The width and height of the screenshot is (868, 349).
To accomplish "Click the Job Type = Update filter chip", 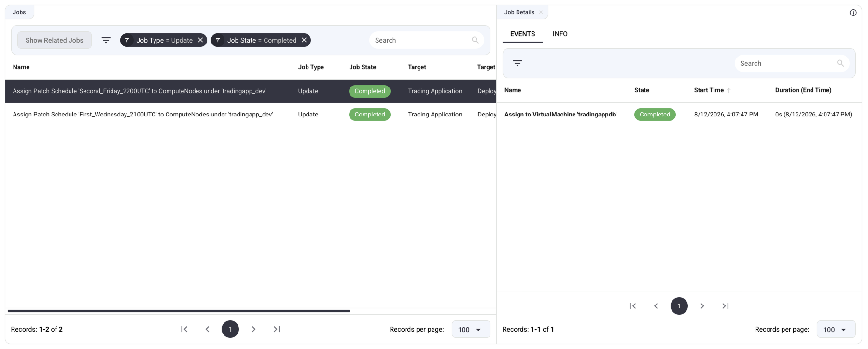I will pyautogui.click(x=164, y=40).
